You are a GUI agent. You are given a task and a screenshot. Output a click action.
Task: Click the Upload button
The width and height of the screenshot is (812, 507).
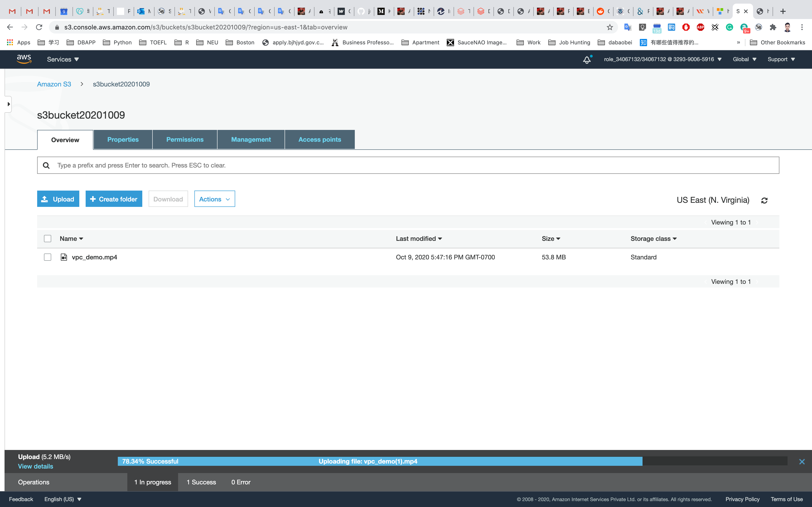(58, 199)
